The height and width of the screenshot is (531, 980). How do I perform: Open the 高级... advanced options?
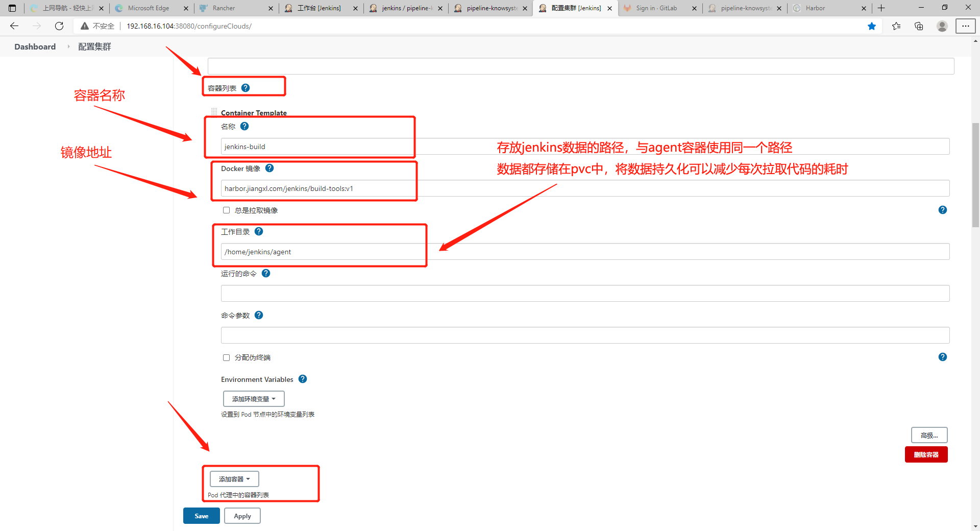(929, 435)
